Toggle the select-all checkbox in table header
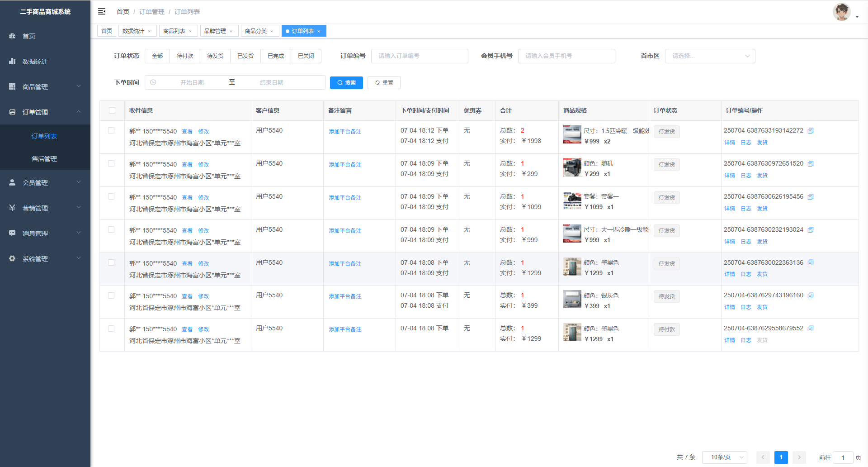The width and height of the screenshot is (868, 467). click(112, 110)
